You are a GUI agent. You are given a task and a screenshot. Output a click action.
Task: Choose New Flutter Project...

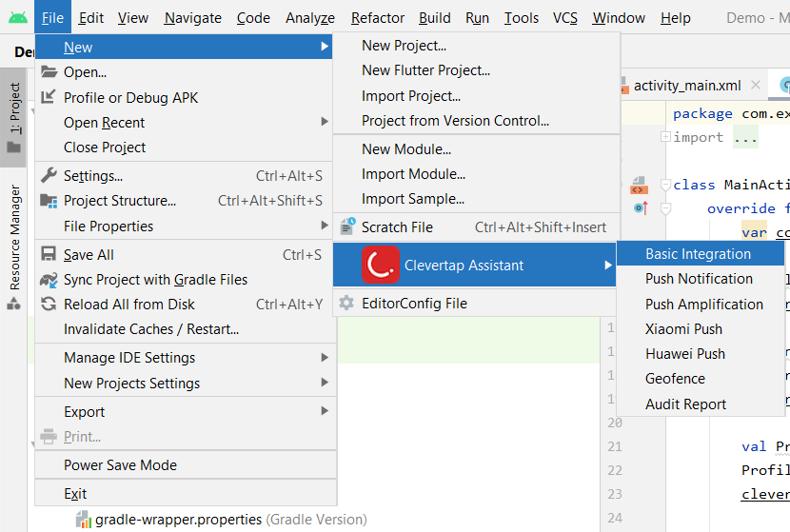476,70
